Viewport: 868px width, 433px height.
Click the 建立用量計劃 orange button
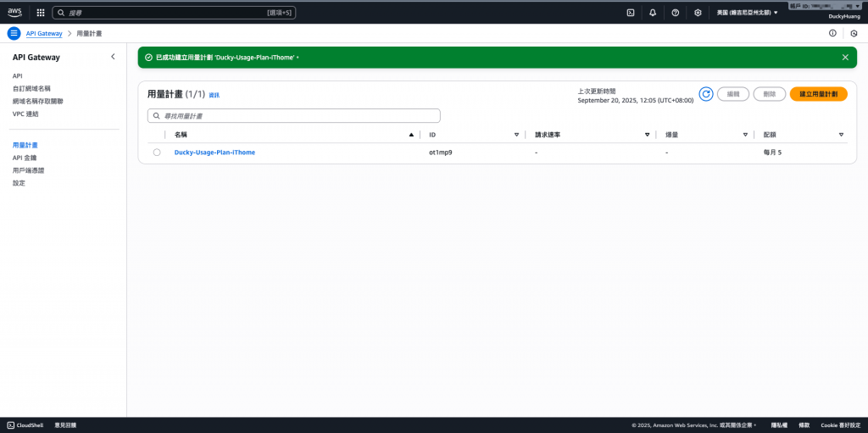pos(819,94)
